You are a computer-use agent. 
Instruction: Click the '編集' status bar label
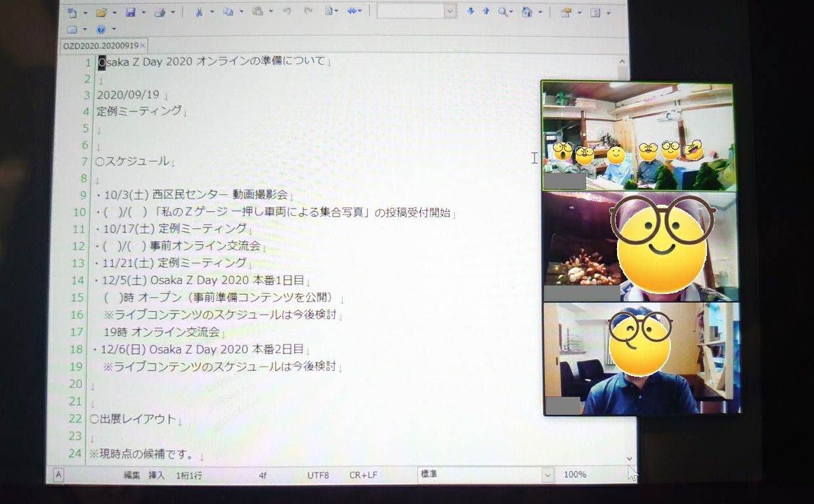(x=132, y=474)
